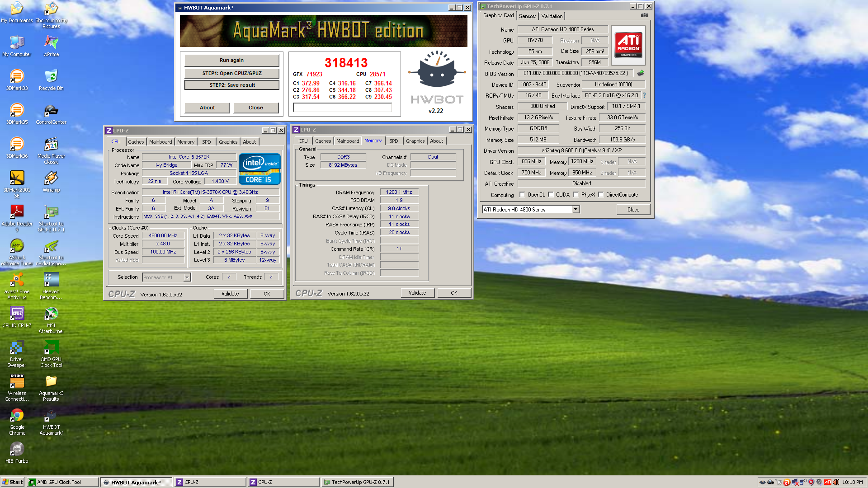868x488 pixels.
Task: Switch to TechPowerUp GPU-Z taskbar item
Action: coord(357,482)
